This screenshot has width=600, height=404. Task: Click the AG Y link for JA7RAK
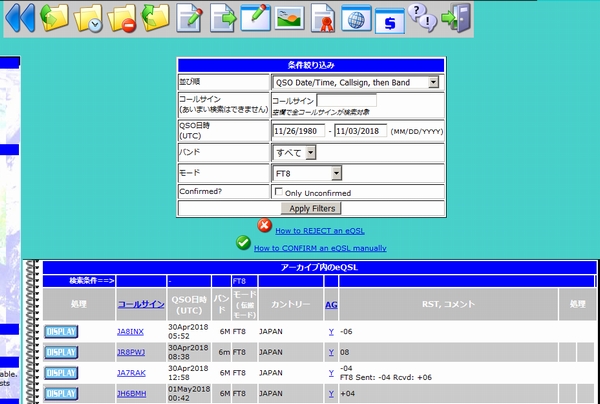point(331,373)
